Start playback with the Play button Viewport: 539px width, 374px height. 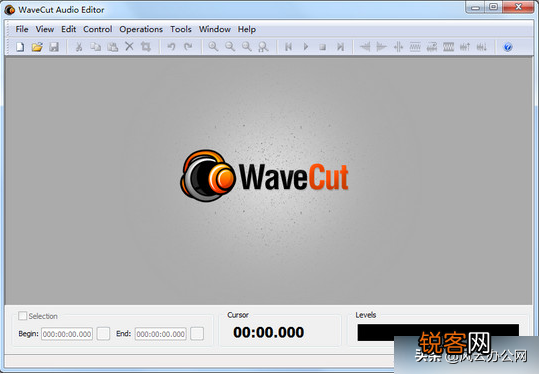click(x=306, y=46)
